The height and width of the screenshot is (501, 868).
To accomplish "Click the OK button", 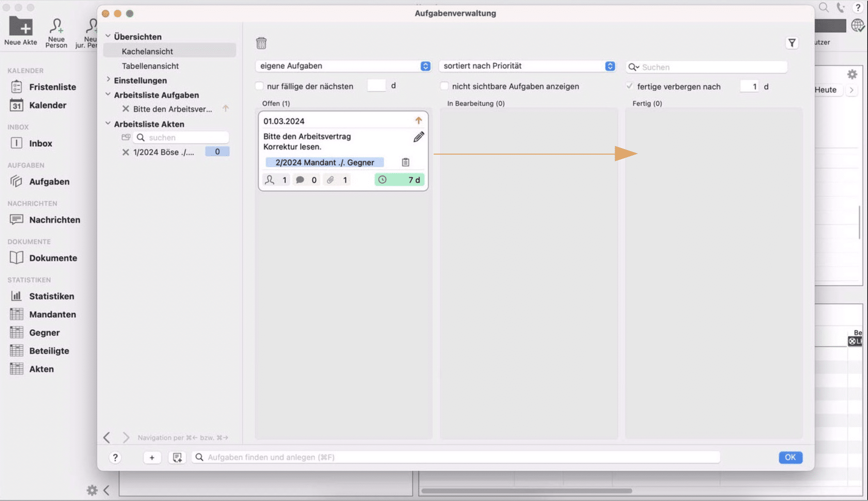I will (x=790, y=457).
